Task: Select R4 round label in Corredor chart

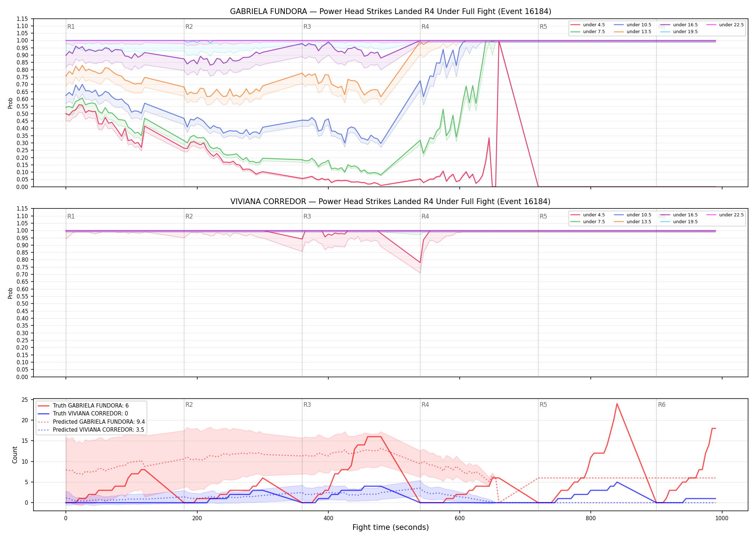Action: pos(425,216)
